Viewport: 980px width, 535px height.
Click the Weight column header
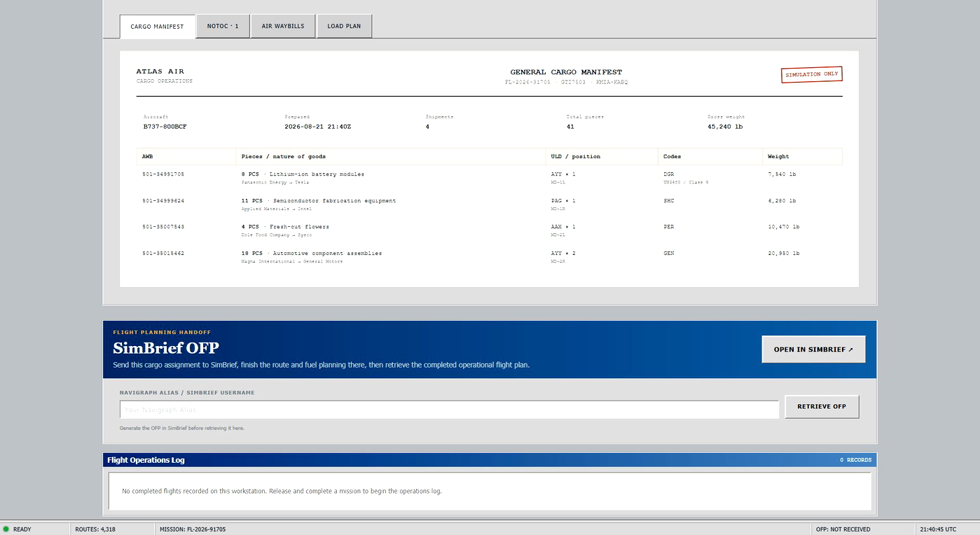click(x=802, y=157)
